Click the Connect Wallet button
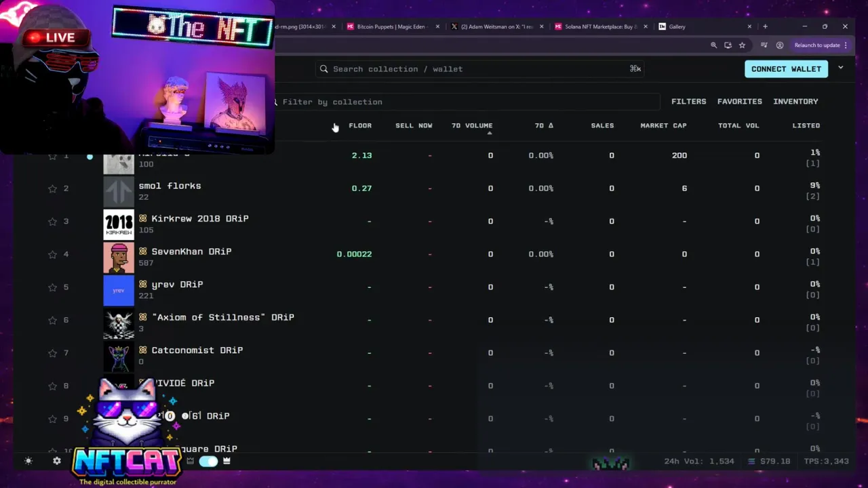 click(786, 69)
